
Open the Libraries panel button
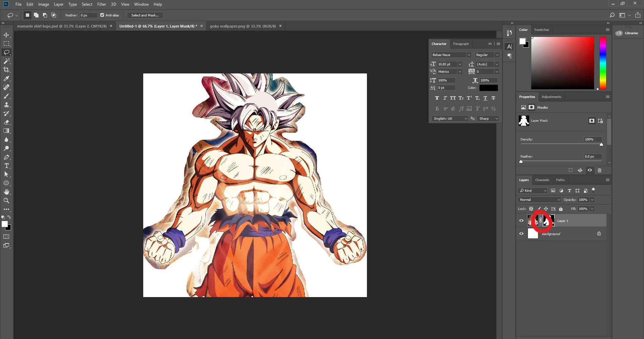(627, 33)
